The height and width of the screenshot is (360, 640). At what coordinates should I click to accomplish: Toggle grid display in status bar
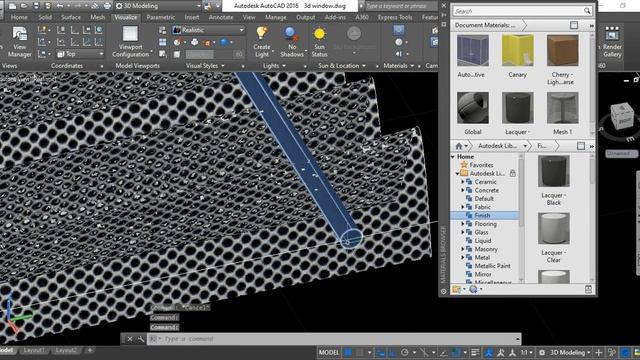point(348,352)
